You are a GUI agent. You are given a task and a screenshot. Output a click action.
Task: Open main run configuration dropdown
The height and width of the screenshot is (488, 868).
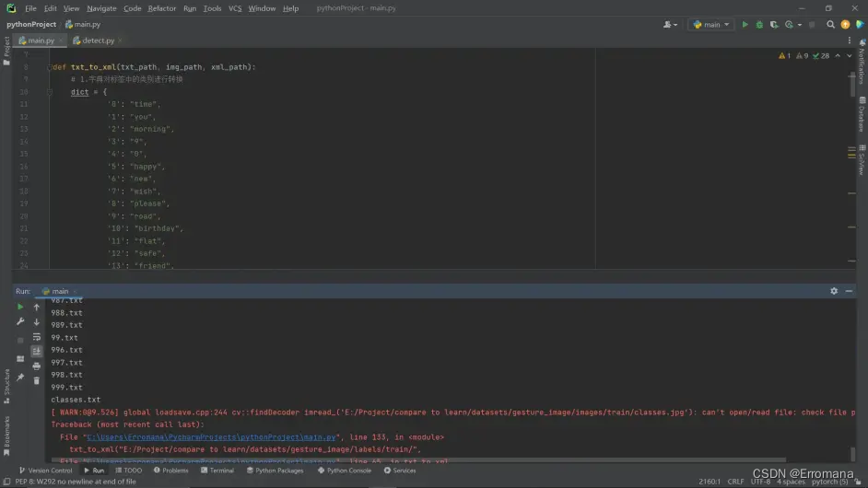point(710,24)
